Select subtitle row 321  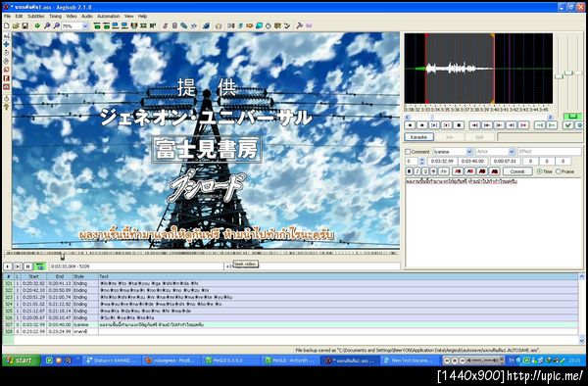tap(289, 284)
